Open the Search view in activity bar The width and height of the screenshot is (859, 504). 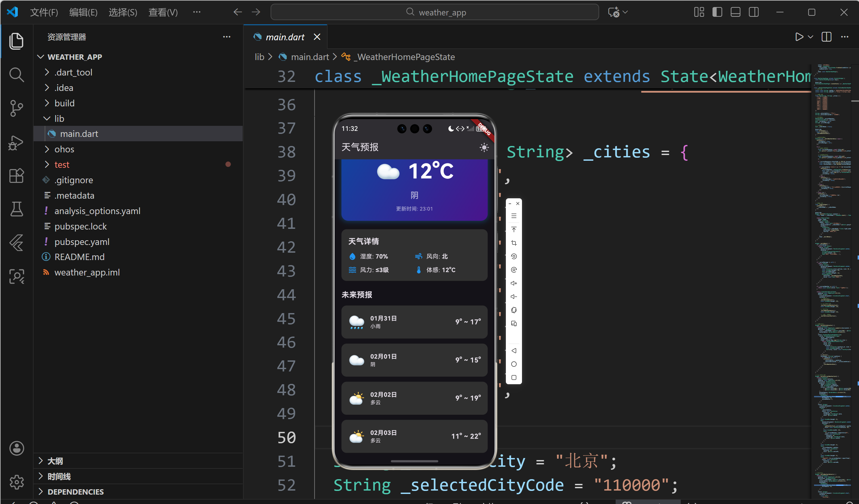(x=16, y=74)
